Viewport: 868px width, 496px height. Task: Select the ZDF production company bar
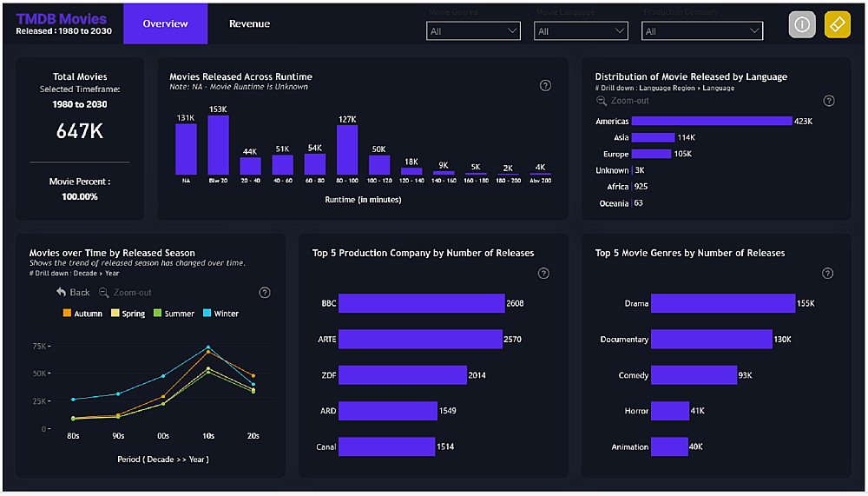pos(403,375)
